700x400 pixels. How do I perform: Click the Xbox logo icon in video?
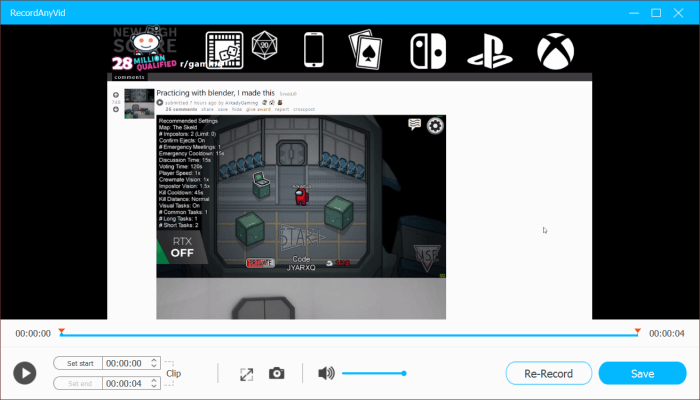click(555, 51)
